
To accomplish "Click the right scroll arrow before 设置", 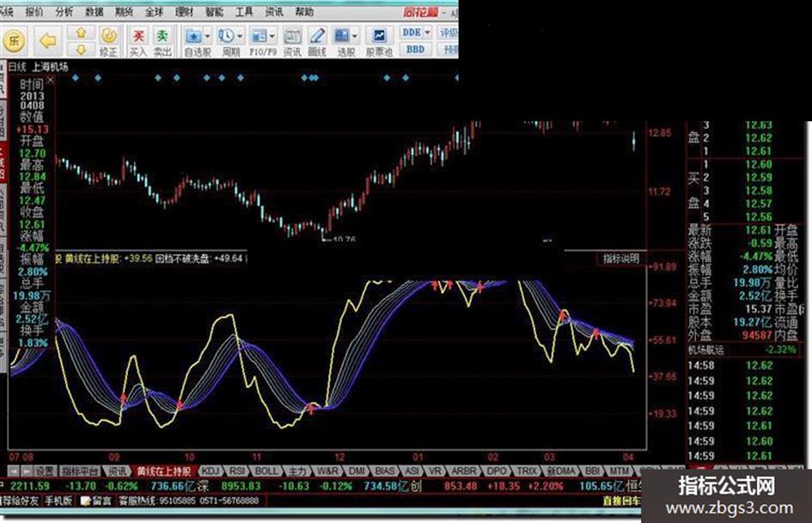I will coord(27,471).
